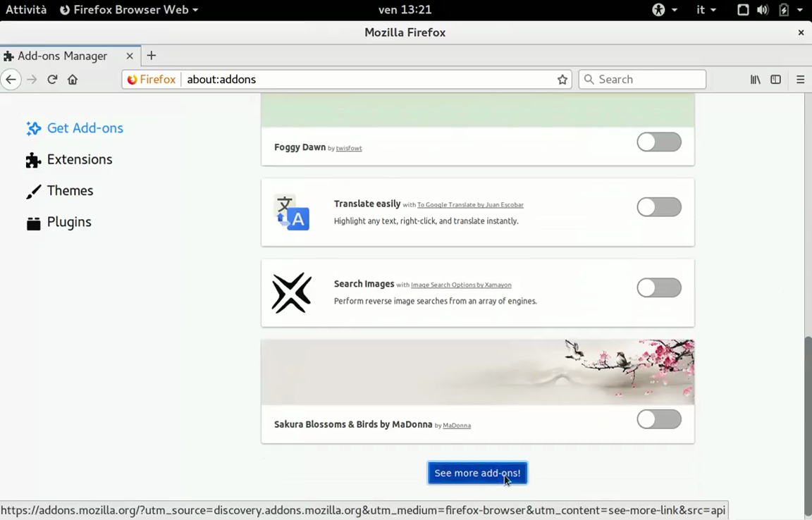This screenshot has width=812, height=520.
Task: Click the Reload page icon
Action: coord(52,80)
